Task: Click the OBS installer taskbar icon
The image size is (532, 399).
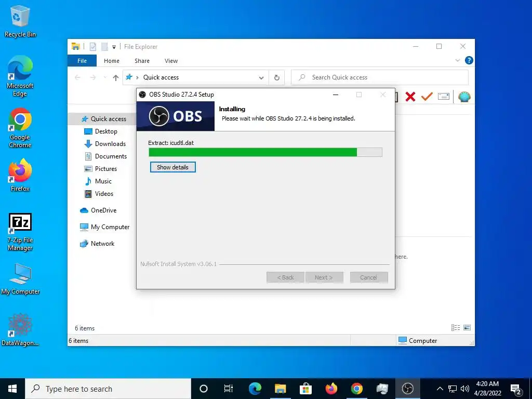Action: coord(407,389)
